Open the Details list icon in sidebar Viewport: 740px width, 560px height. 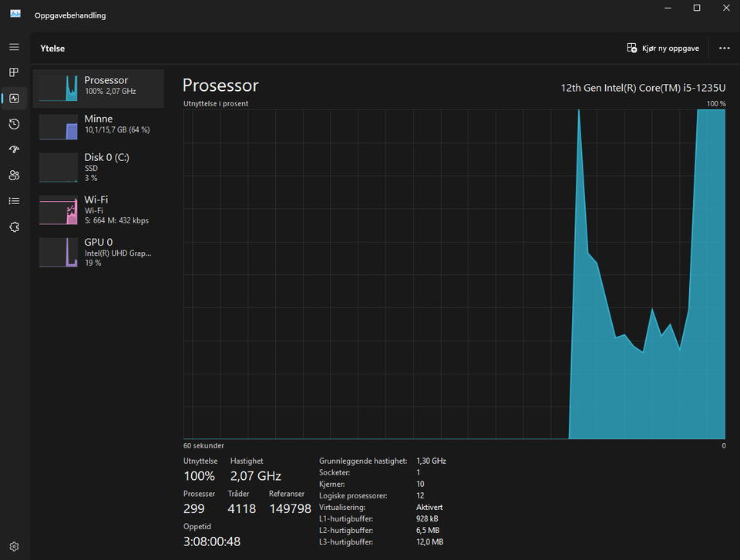[x=14, y=201]
